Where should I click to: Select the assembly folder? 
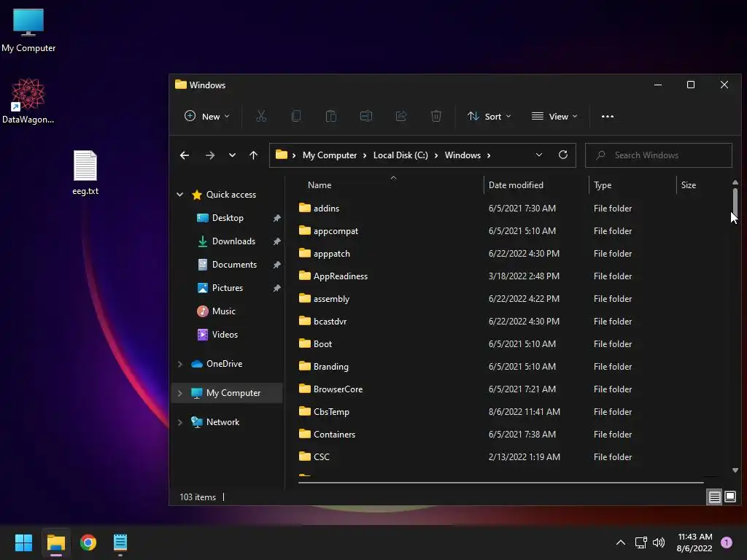(x=332, y=298)
